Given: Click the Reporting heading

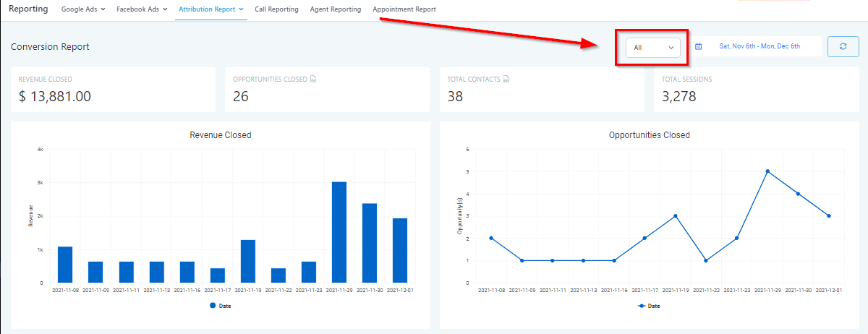Looking at the screenshot, I should pos(28,9).
